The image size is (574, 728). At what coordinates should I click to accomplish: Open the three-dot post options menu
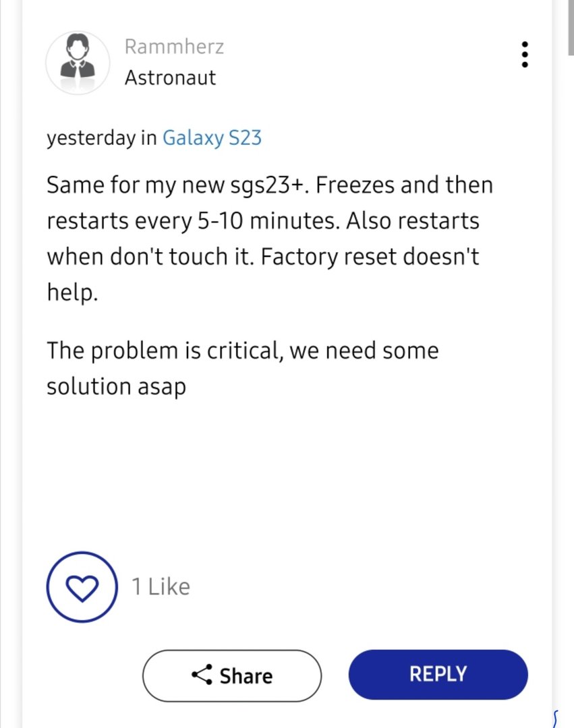coord(525,54)
